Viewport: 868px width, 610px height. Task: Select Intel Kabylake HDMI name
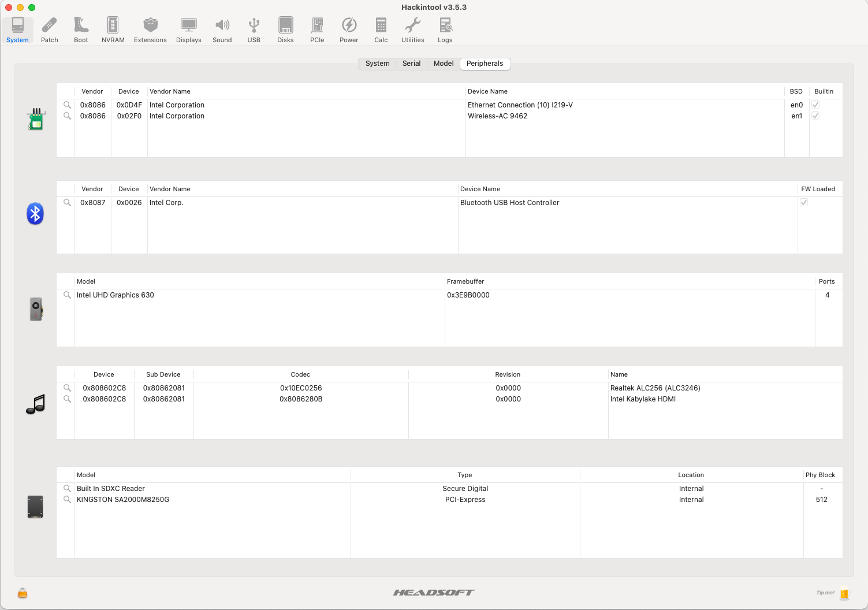pyautogui.click(x=643, y=399)
